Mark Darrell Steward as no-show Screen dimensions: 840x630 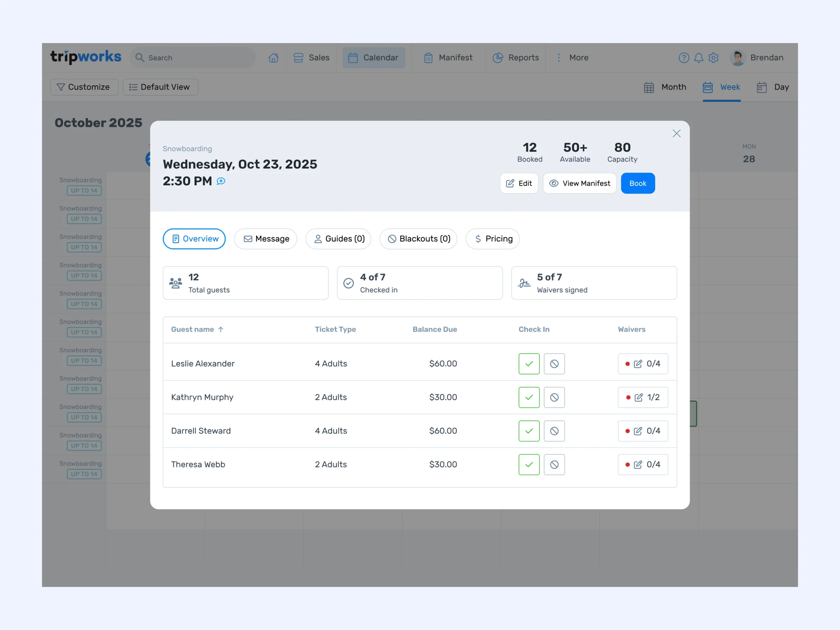(554, 430)
